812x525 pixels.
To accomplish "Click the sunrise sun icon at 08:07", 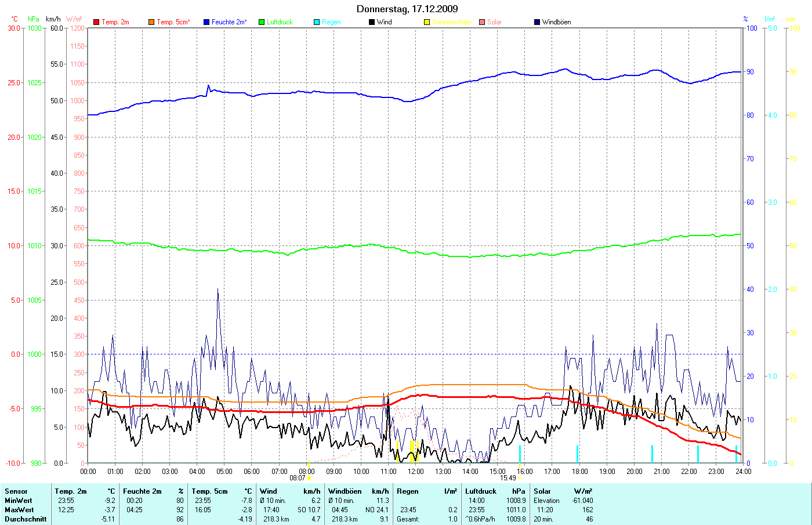I will [x=309, y=478].
